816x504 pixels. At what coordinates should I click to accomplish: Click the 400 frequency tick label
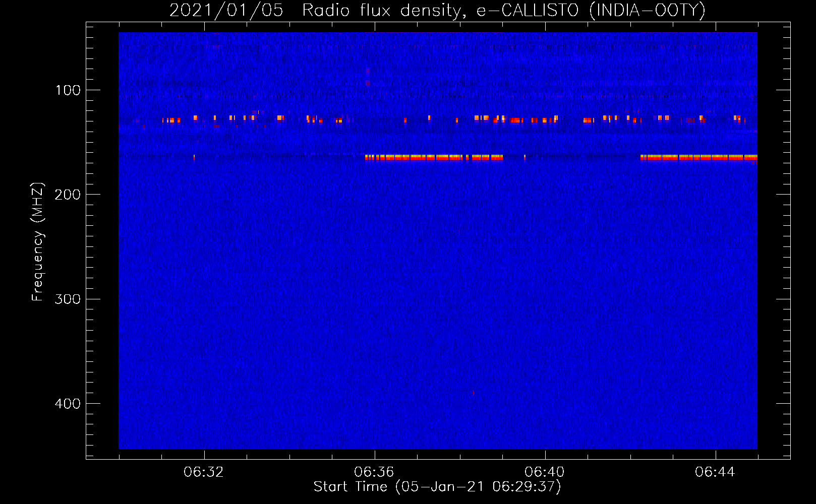click(x=68, y=404)
